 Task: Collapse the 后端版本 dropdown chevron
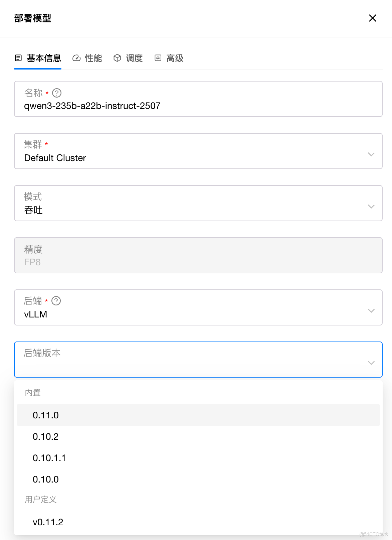click(371, 363)
